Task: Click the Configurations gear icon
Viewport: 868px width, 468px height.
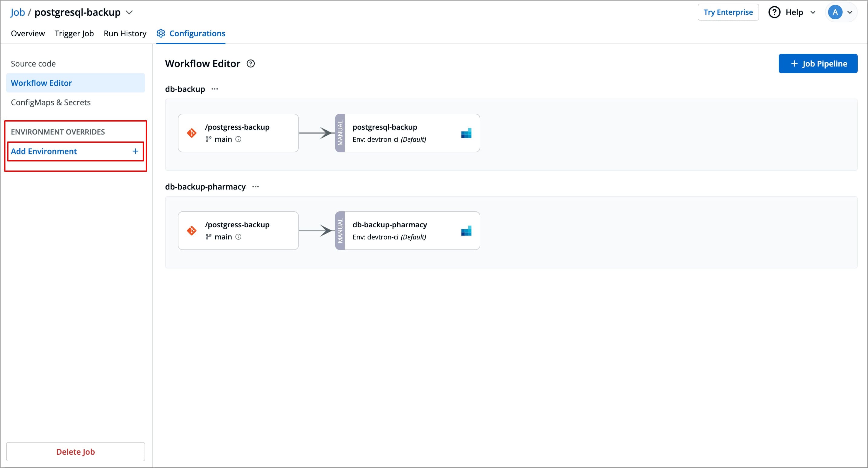Action: tap(161, 33)
